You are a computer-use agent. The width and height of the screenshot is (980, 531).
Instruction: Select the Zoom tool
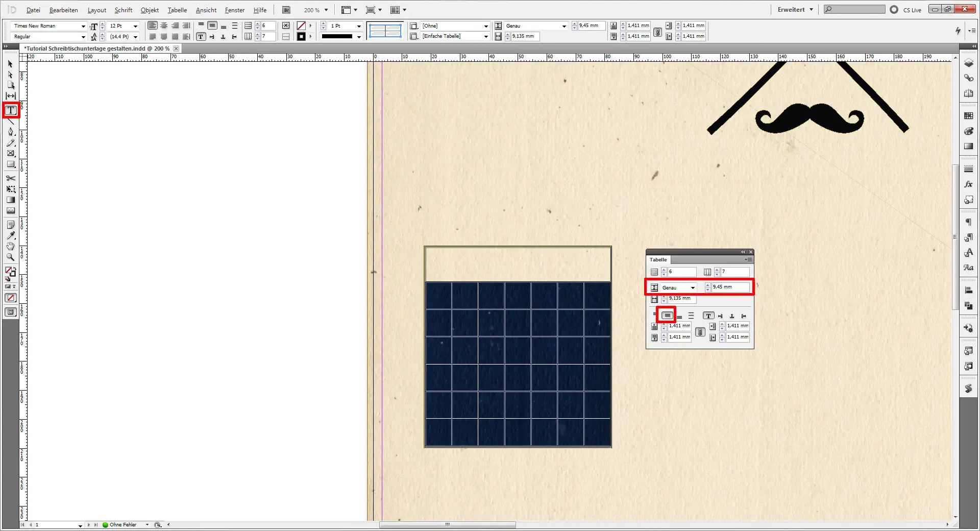pos(10,257)
